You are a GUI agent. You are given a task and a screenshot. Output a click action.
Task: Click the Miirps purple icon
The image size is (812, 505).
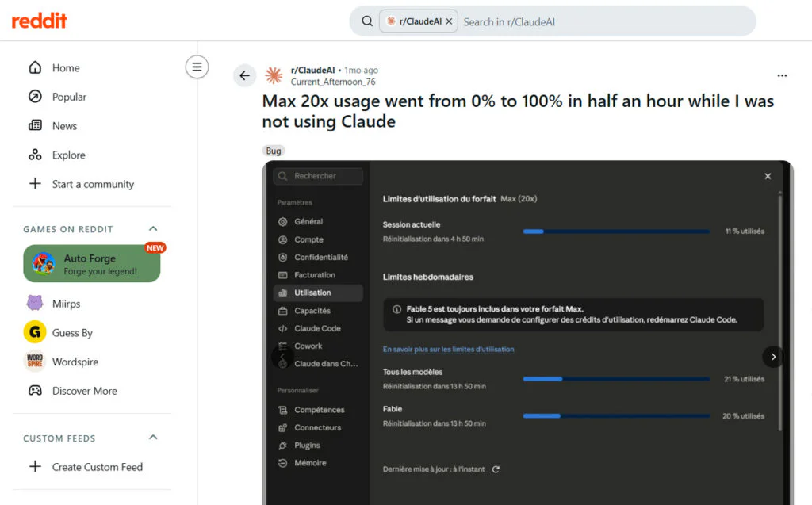point(35,303)
